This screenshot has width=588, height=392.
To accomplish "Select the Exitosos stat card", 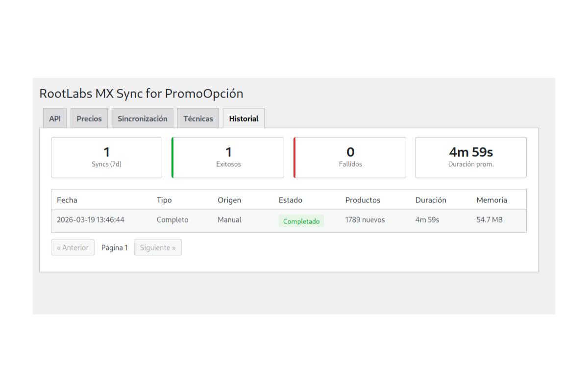I will 228,157.
